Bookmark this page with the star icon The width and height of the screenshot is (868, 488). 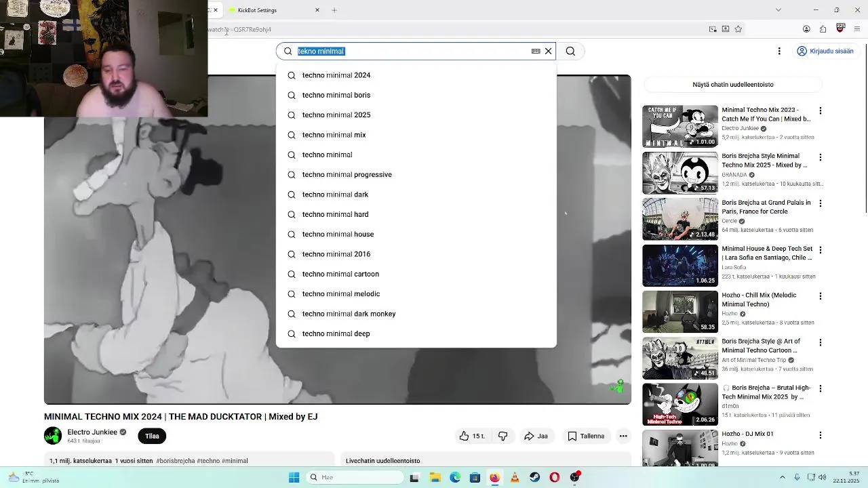738,29
